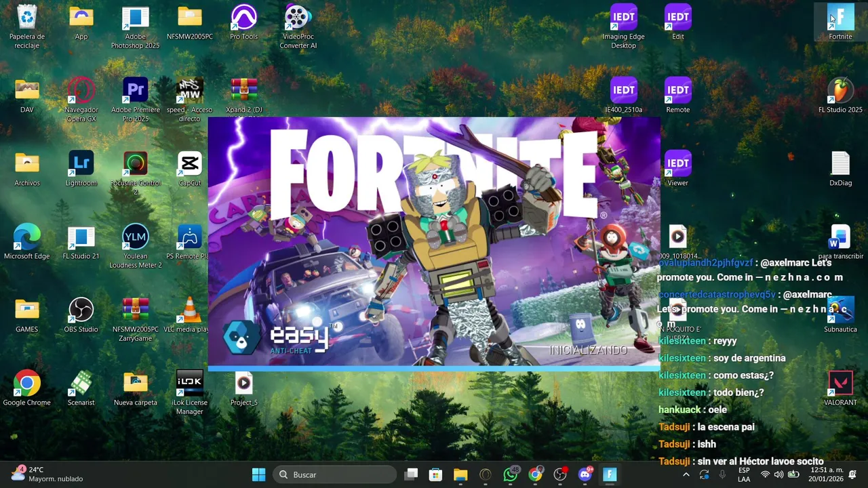Image resolution: width=868 pixels, height=488 pixels.
Task: Open Discord from the taskbar
Action: click(585, 474)
